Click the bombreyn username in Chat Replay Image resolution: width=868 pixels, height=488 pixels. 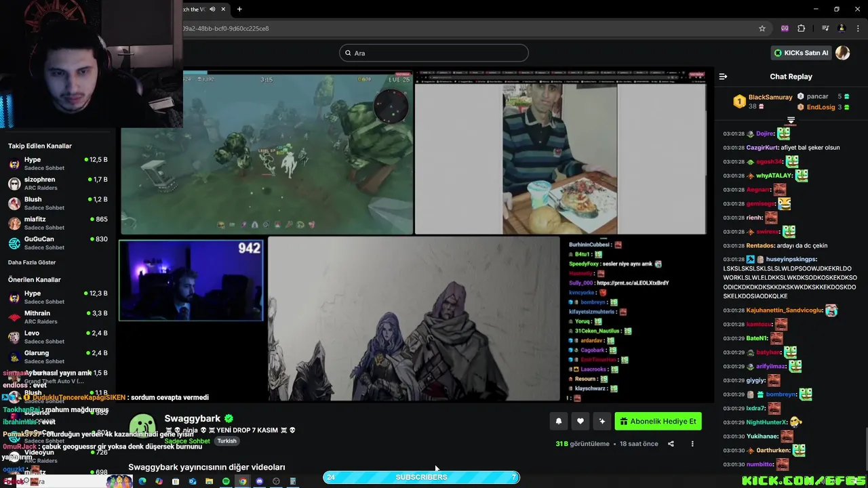(x=781, y=394)
